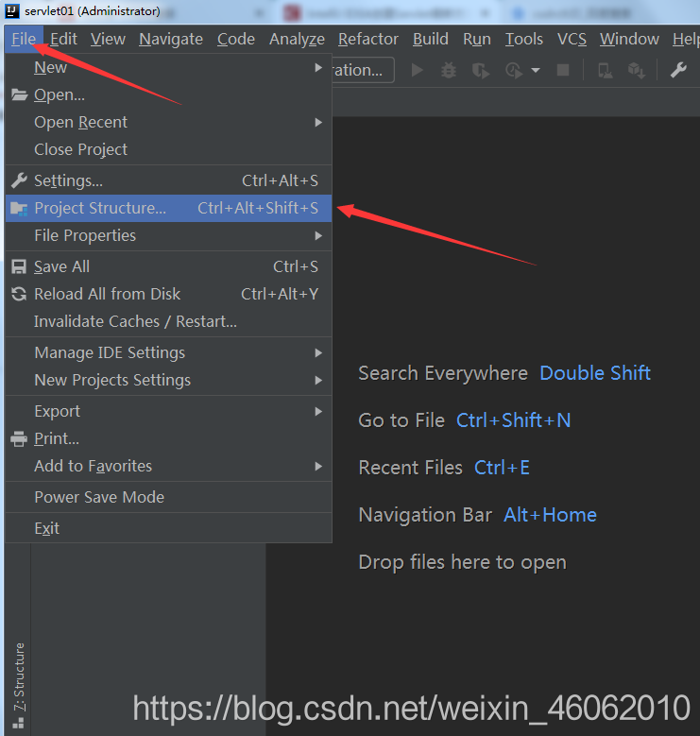The width and height of the screenshot is (700, 736).
Task: Click the run configuration dropdown box
Action: (x=363, y=71)
